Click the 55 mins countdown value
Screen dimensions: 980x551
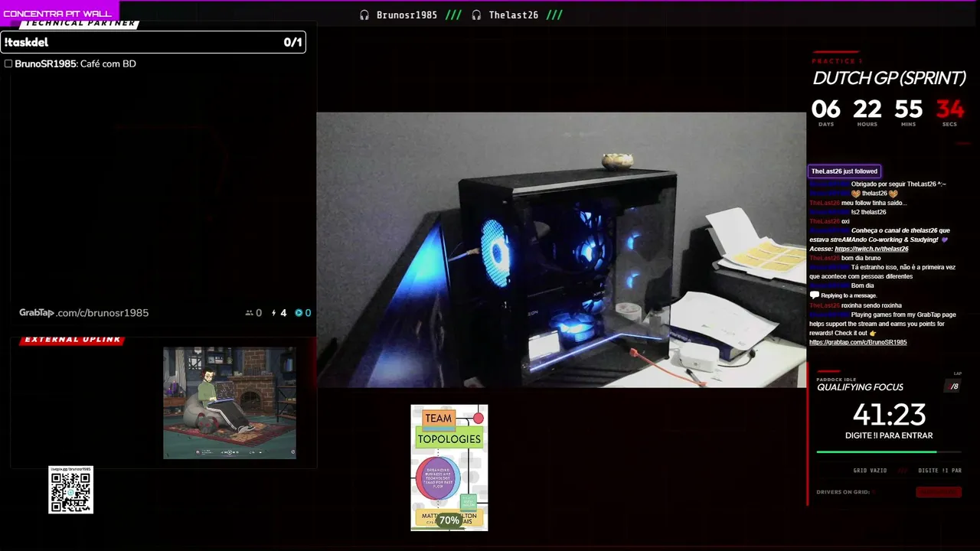coord(908,109)
